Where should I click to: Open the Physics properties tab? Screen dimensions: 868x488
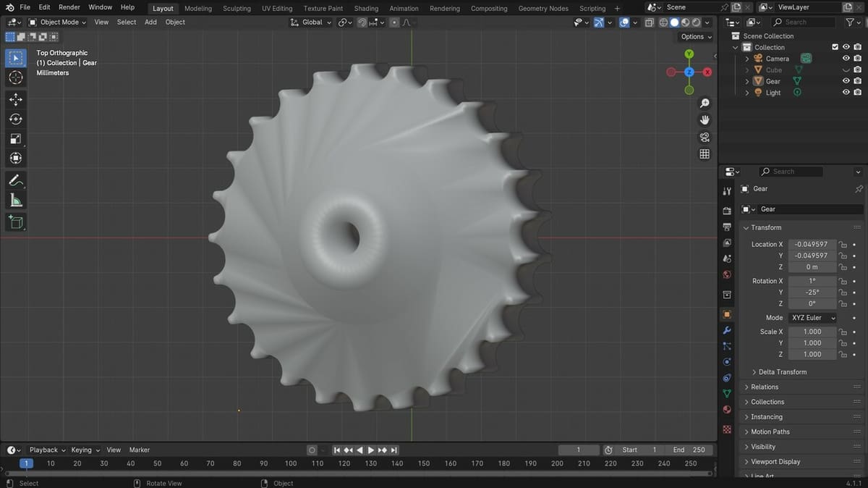pos(727,362)
